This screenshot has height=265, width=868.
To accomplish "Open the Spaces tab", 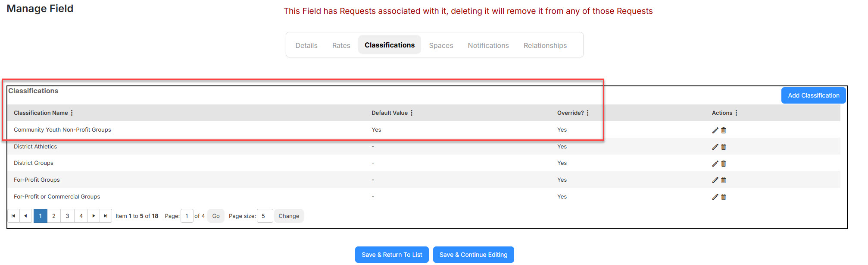I will (x=441, y=45).
